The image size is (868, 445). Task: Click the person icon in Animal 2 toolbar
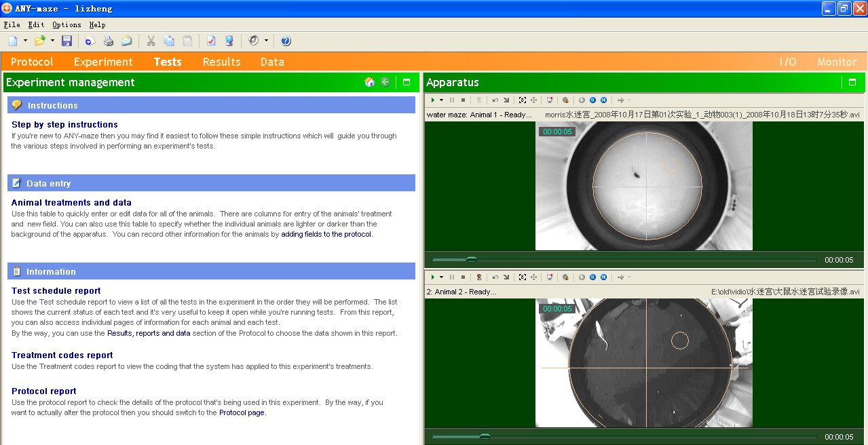click(x=478, y=277)
